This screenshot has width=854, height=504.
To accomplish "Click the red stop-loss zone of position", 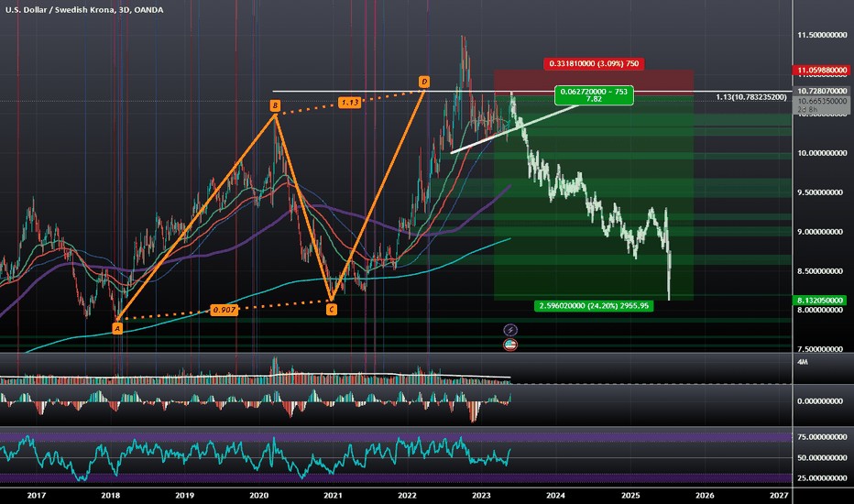I will tap(594, 82).
